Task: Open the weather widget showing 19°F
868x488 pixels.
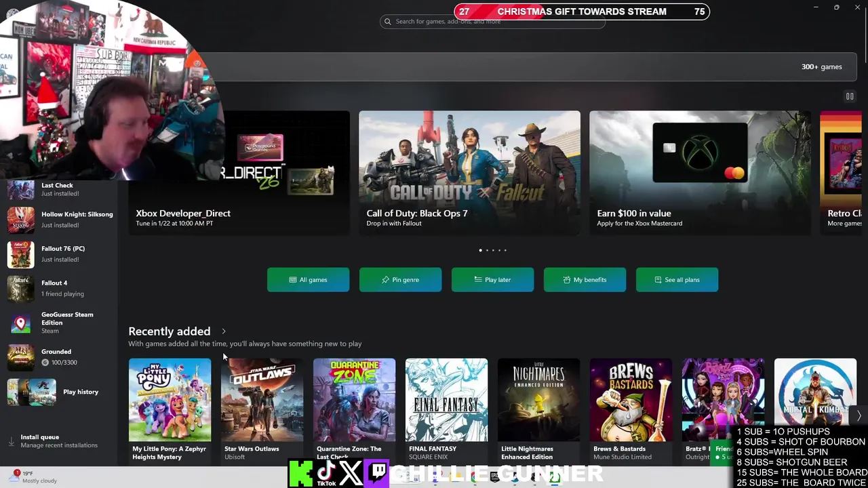Action: [34, 477]
